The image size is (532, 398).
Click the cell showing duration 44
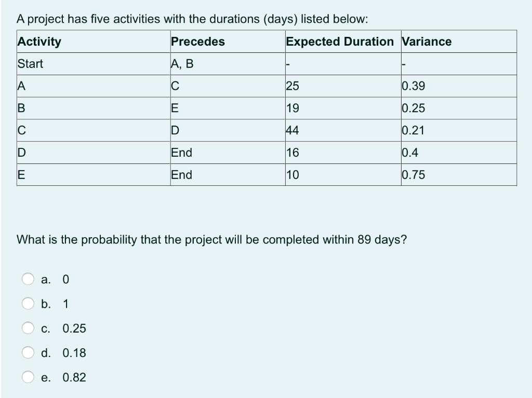pyautogui.click(x=291, y=130)
